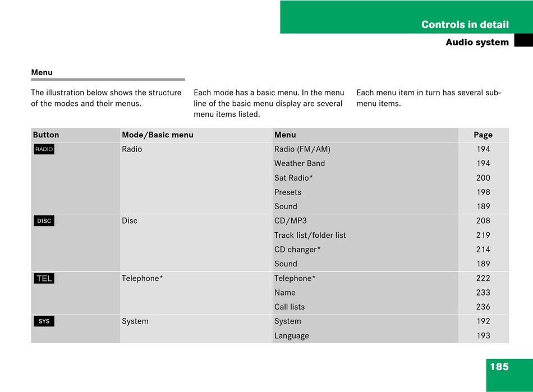Click the RADIO button icon

pos(44,149)
